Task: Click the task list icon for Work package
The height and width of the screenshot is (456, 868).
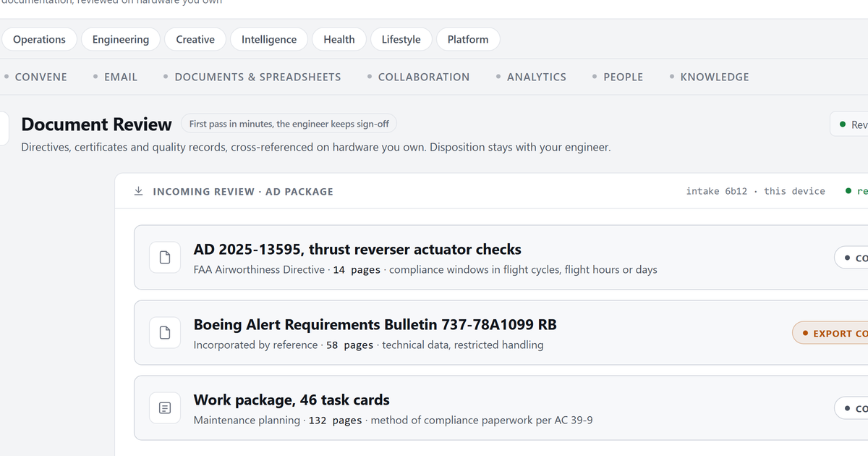Action: (x=165, y=408)
